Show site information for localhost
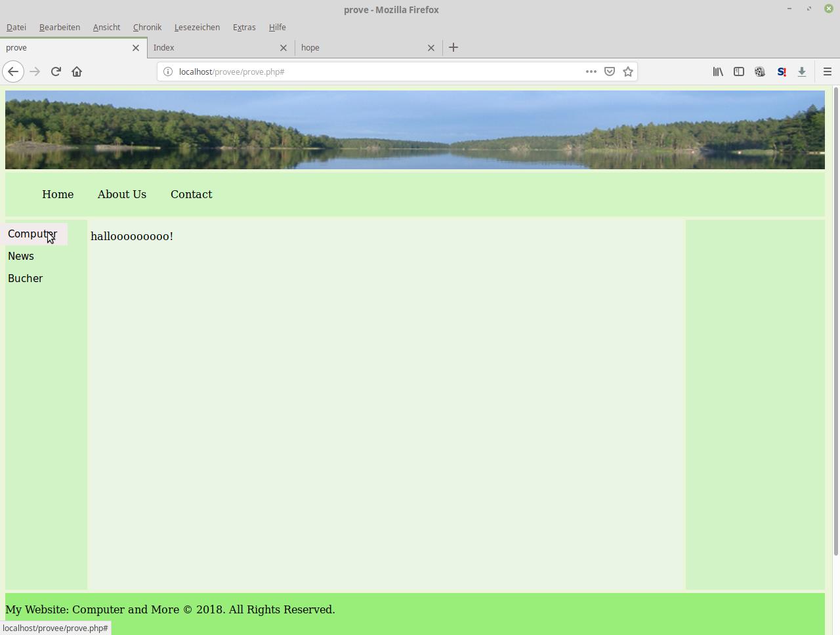 click(168, 72)
